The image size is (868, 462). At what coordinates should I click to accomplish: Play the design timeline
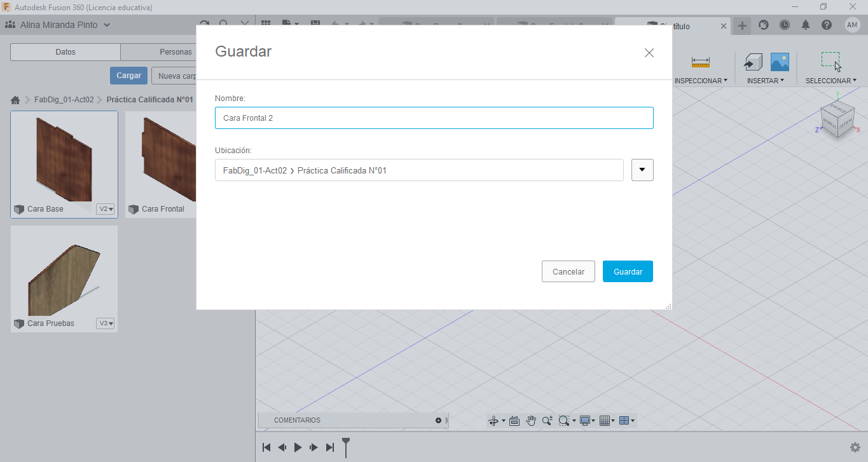point(298,447)
